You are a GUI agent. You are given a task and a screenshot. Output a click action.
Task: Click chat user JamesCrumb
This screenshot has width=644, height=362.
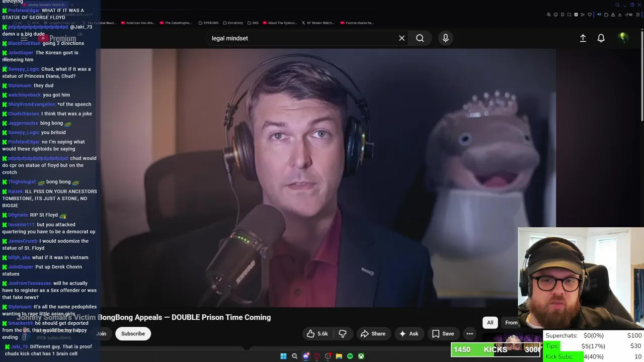pos(23,241)
